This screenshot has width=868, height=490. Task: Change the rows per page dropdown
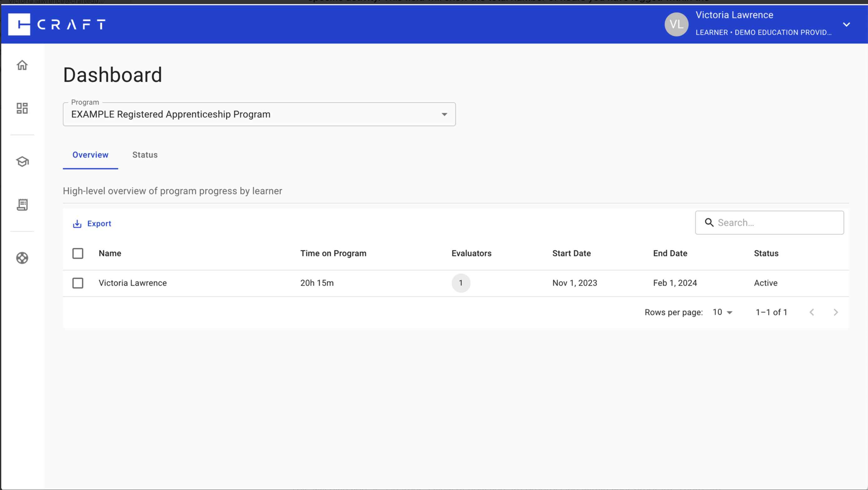click(722, 312)
